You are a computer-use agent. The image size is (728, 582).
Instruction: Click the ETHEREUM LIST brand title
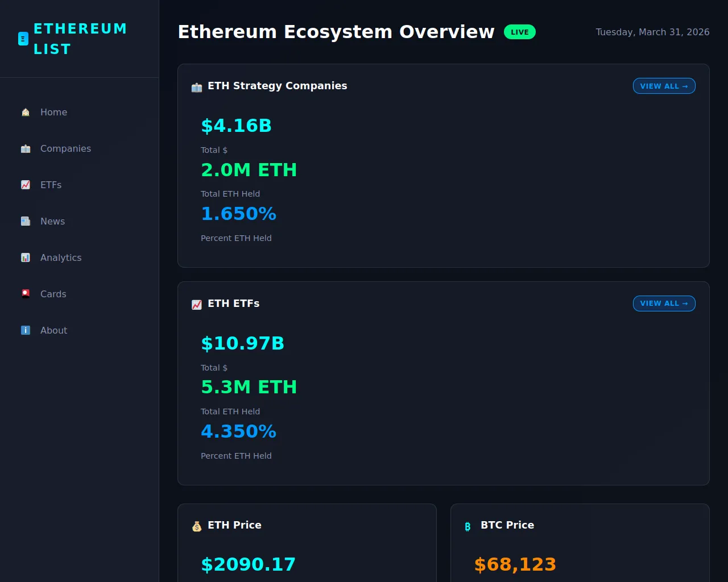(x=80, y=39)
